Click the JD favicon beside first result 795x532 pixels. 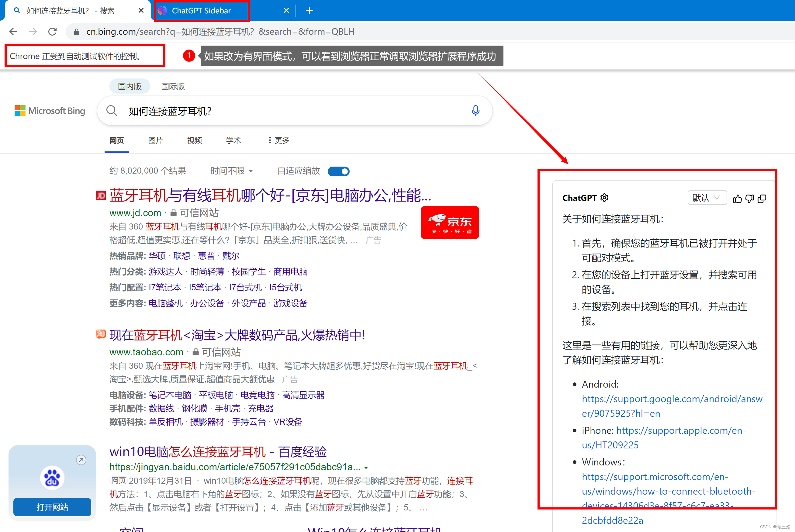(x=101, y=195)
